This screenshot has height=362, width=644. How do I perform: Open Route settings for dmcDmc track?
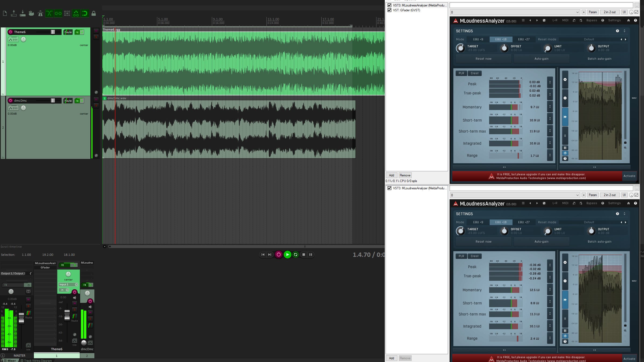click(x=68, y=101)
